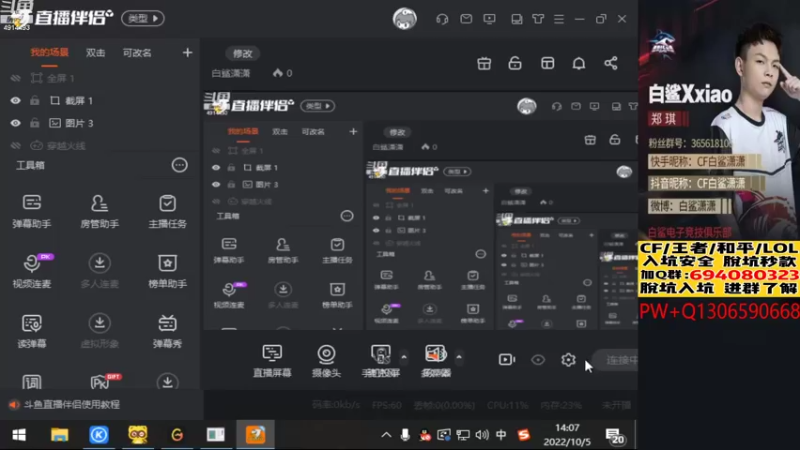Select the 图片 3 source row
Image resolution: width=800 pixels, height=450 pixels.
point(101,123)
